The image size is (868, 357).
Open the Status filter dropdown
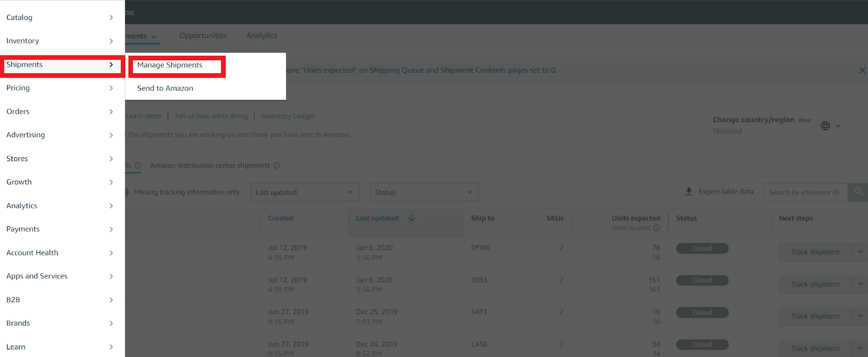(424, 192)
